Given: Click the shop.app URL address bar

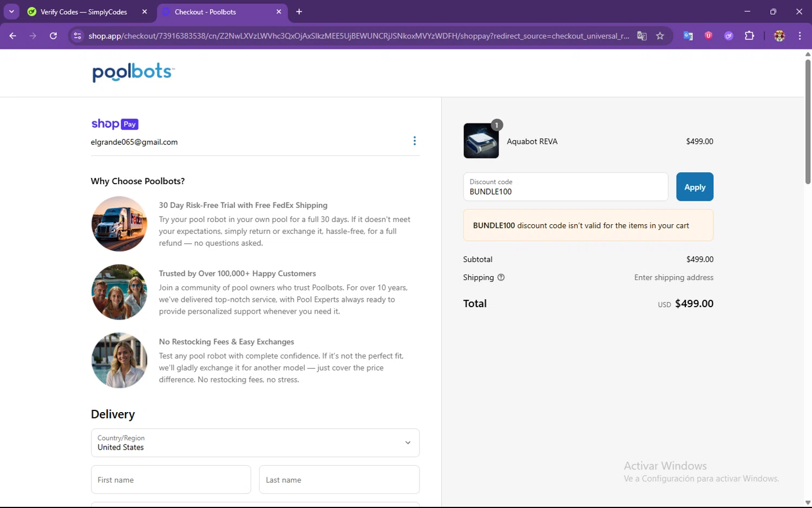Looking at the screenshot, I should coord(358,36).
